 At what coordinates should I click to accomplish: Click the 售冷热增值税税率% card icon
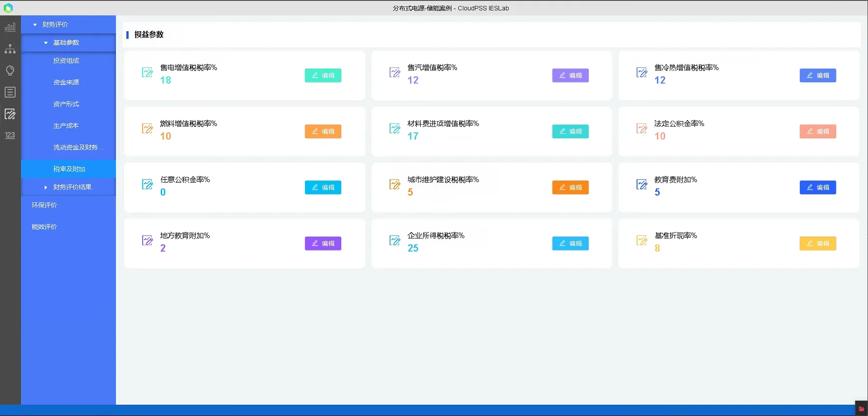pos(642,73)
